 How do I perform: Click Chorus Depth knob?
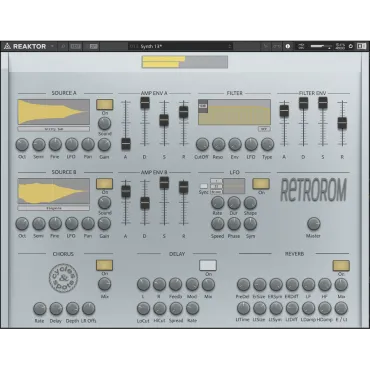72,309
